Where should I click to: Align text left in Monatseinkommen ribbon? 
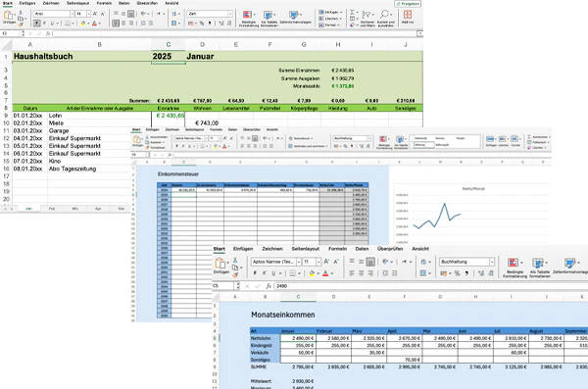352,273
